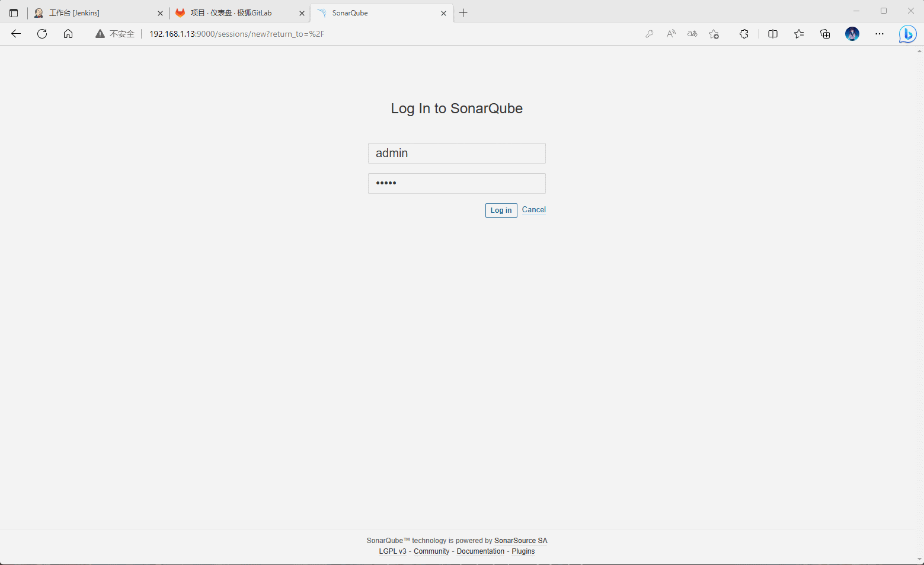The image size is (924, 565).
Task: Close the GitLab tab
Action: 302,13
